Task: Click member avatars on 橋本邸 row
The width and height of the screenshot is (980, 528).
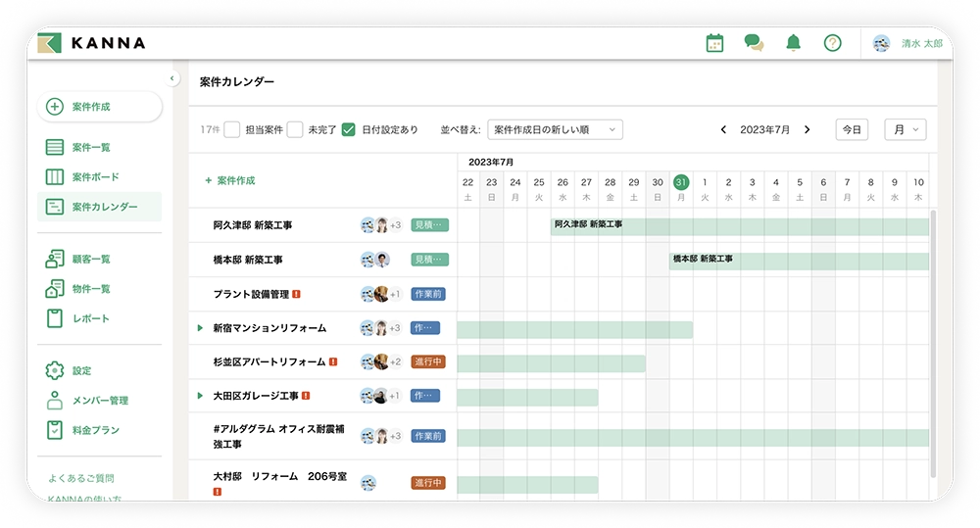Action: point(375,260)
